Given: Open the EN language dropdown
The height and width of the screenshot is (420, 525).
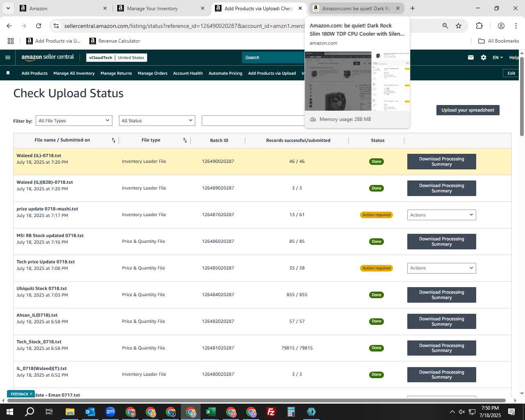Looking at the screenshot, I should coord(498,57).
